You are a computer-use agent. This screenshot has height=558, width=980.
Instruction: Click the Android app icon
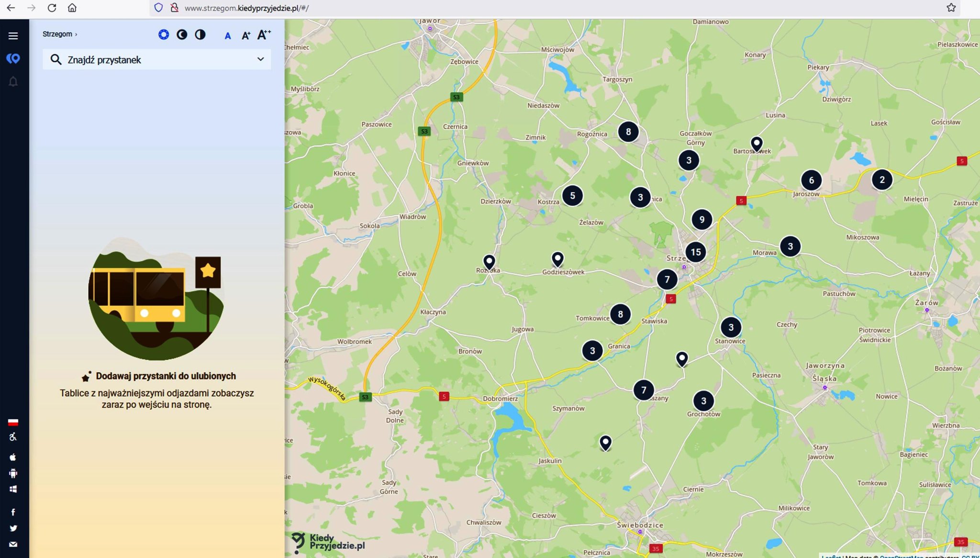point(13,473)
